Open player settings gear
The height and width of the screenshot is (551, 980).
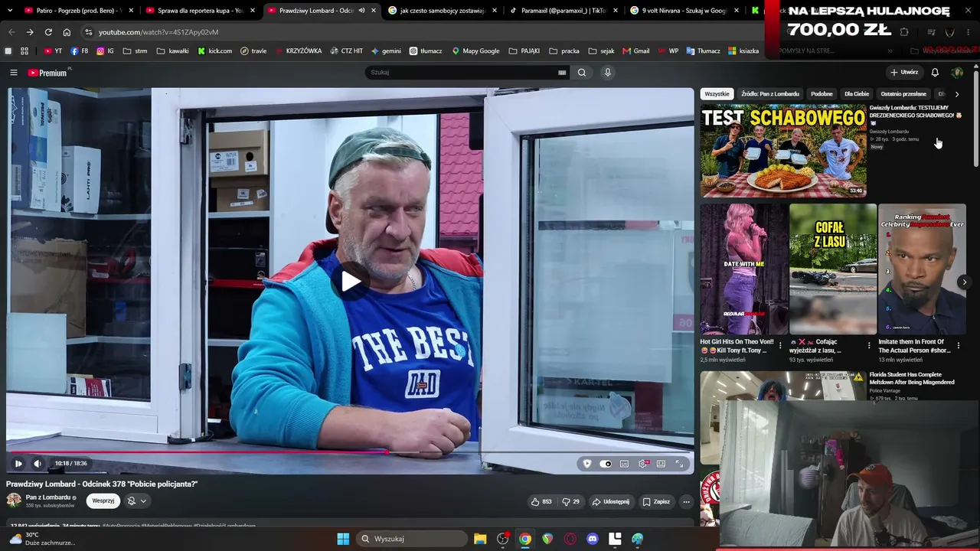point(643,464)
